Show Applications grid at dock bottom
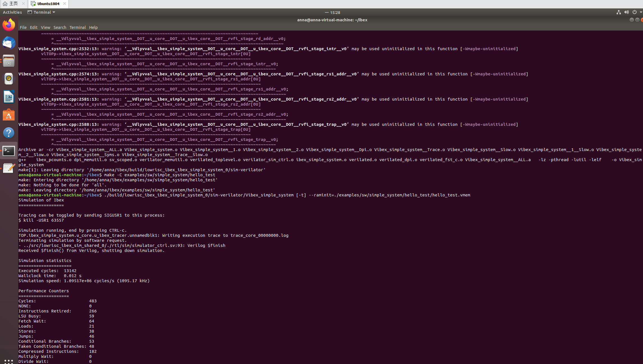The width and height of the screenshot is (643, 364). pos(9,361)
